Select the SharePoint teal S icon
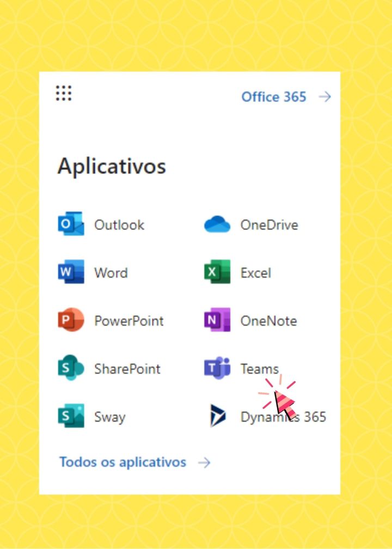 71,368
